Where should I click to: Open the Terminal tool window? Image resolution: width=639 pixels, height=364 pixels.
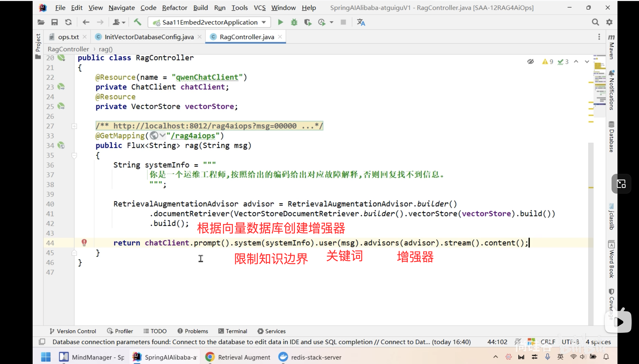[x=233, y=331]
